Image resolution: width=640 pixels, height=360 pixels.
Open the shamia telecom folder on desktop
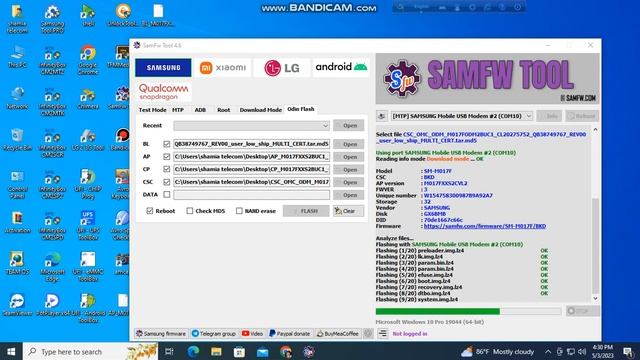(x=17, y=19)
